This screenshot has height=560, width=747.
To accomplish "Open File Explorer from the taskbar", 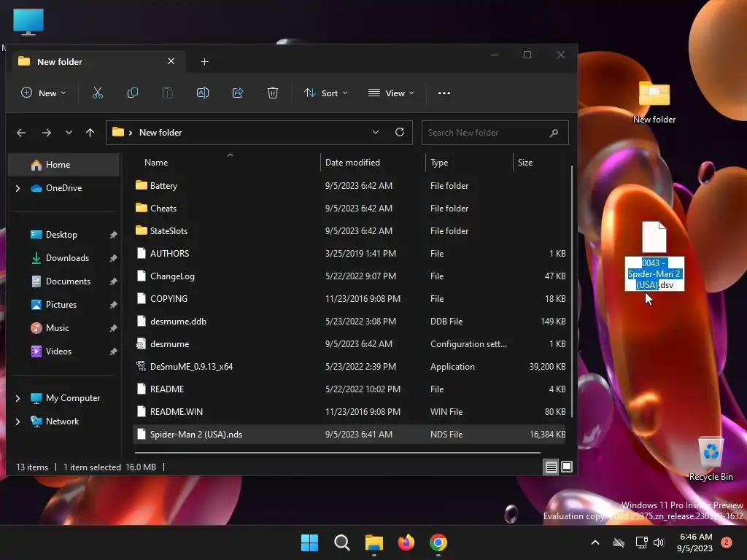I will 374,542.
